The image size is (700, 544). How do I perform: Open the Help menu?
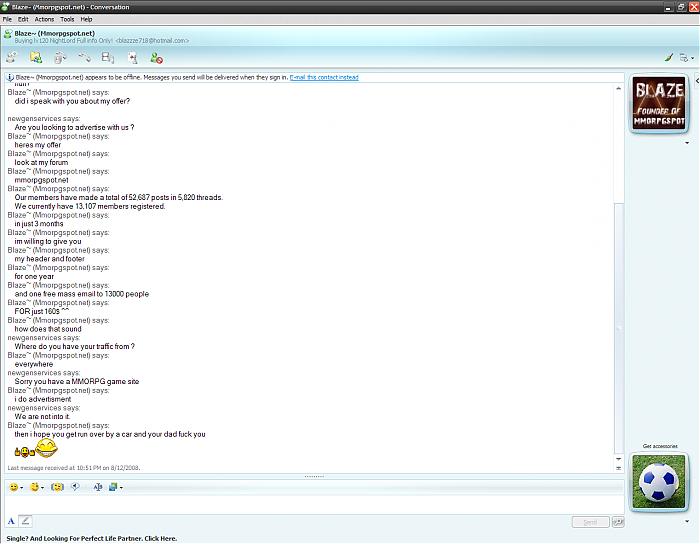[86, 19]
